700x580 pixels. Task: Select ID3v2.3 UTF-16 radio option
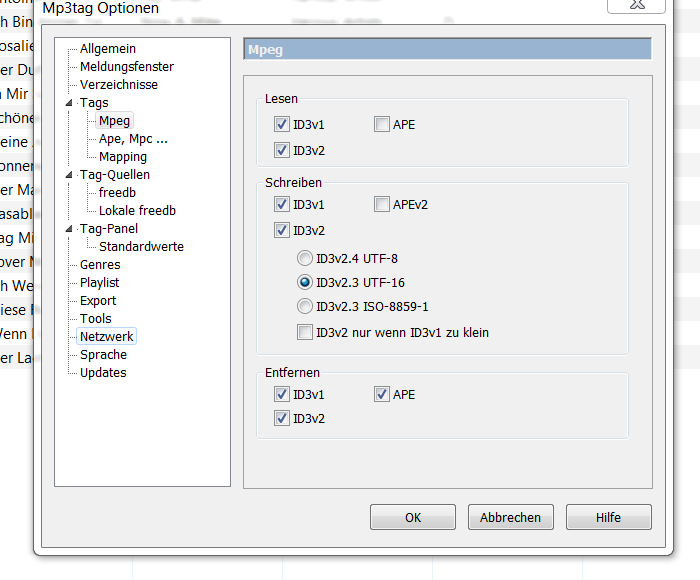(x=305, y=282)
